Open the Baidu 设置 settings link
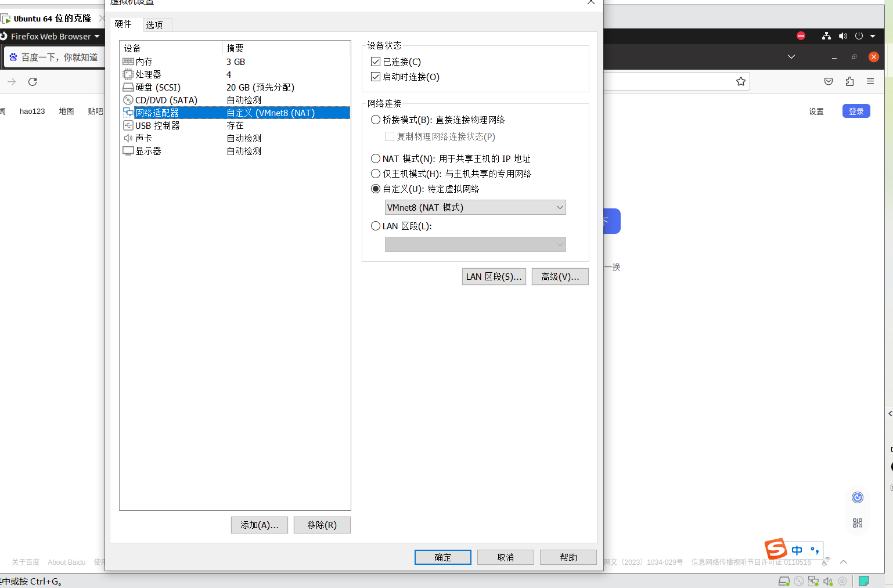The image size is (893, 588). (x=816, y=111)
